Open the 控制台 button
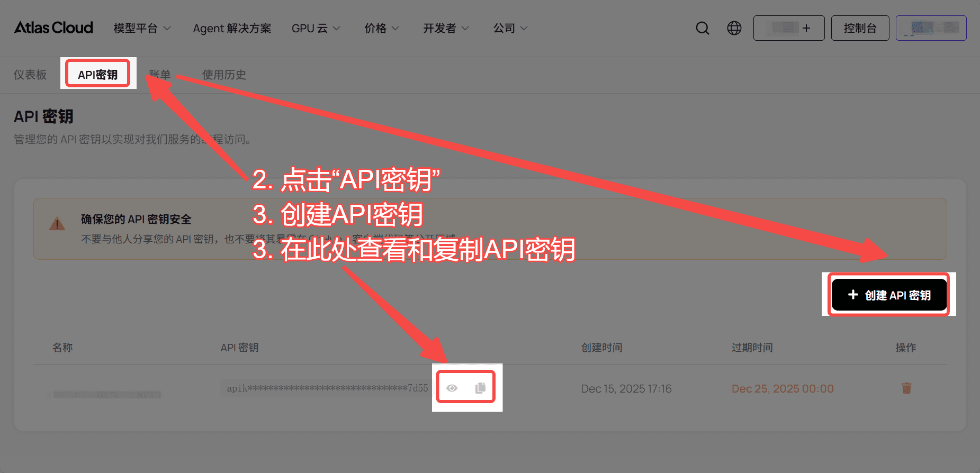The width and height of the screenshot is (980, 473). click(860, 28)
